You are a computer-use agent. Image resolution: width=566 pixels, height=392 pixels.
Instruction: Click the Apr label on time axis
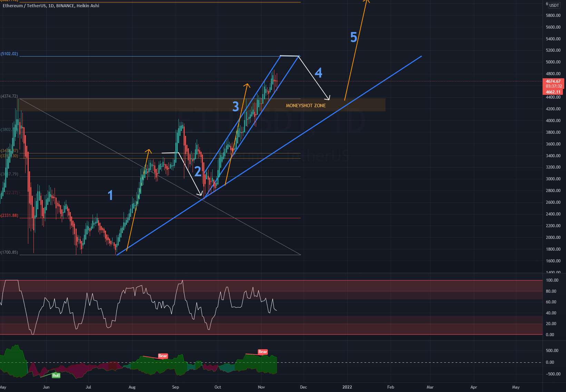tap(474, 387)
